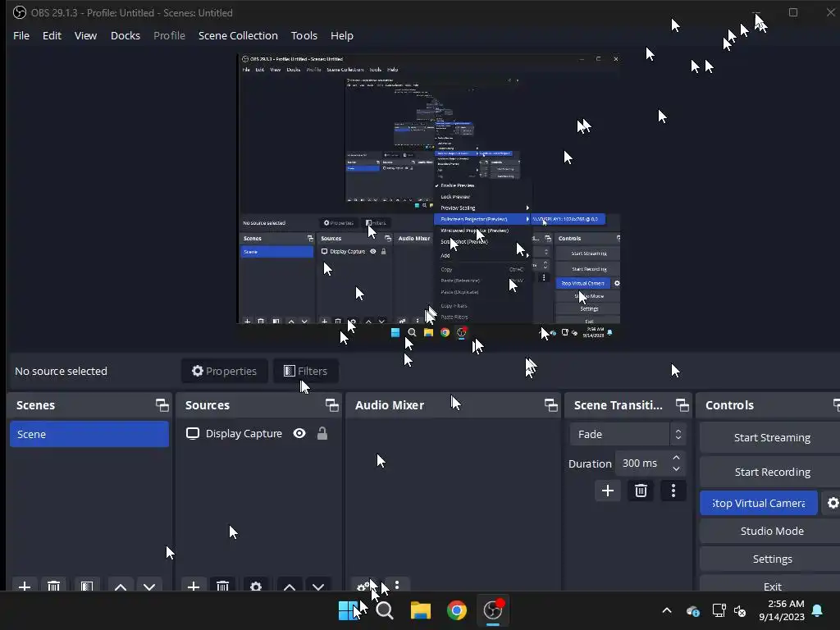840x630 pixels.
Task: Pop out the Scenes dock
Action: pos(162,405)
